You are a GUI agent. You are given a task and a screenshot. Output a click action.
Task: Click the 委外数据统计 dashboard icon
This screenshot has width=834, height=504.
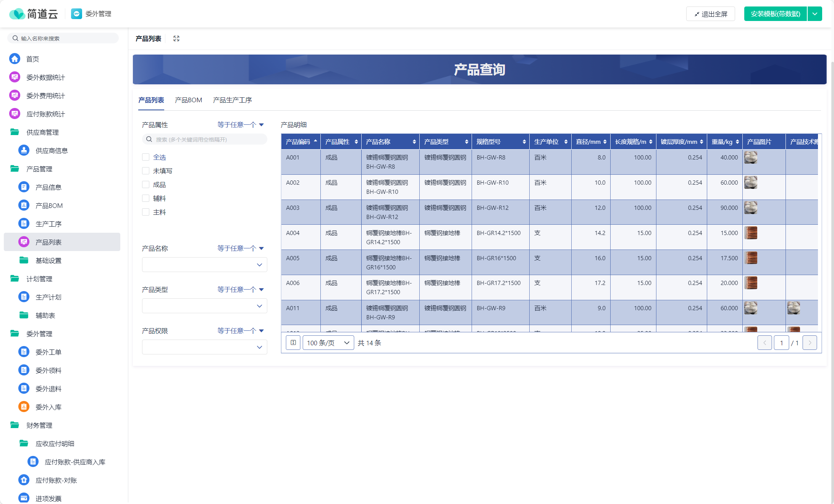pos(15,77)
